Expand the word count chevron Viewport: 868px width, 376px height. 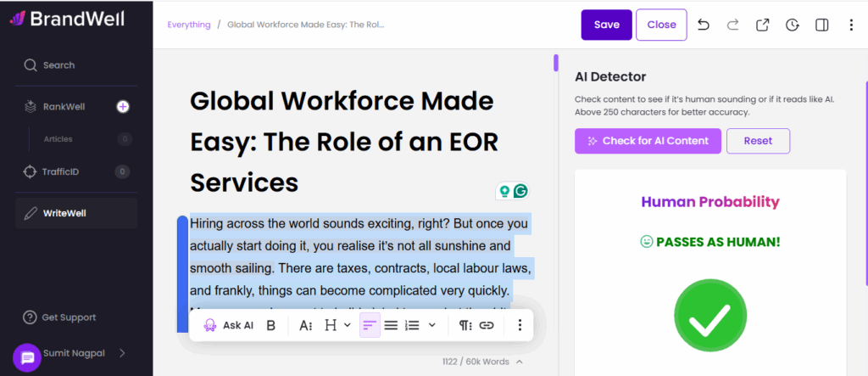coord(520,362)
